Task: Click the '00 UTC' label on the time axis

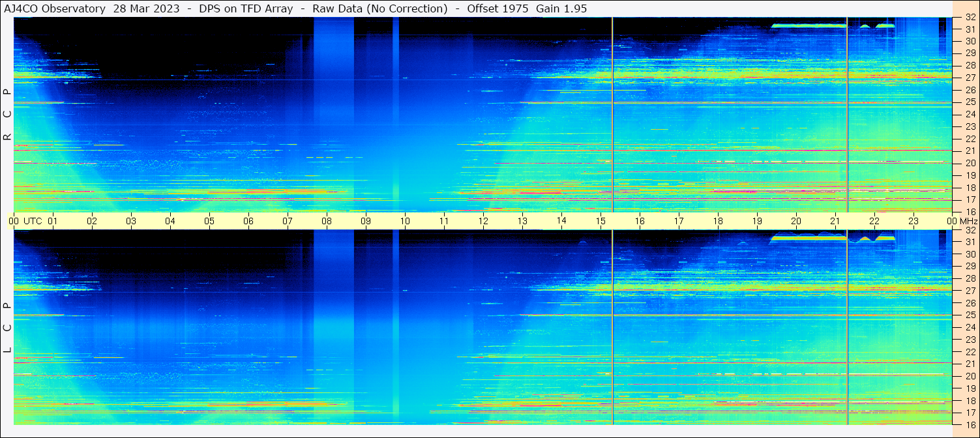Action: click(25, 221)
